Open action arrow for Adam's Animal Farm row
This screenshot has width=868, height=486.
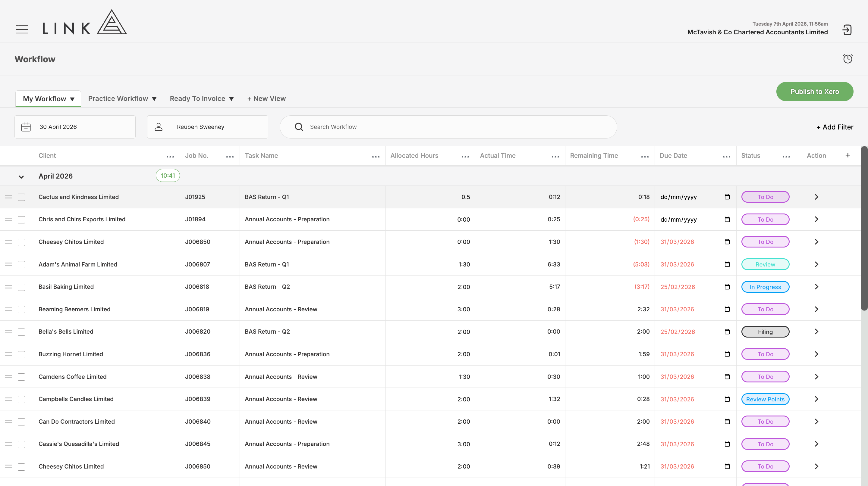816,265
